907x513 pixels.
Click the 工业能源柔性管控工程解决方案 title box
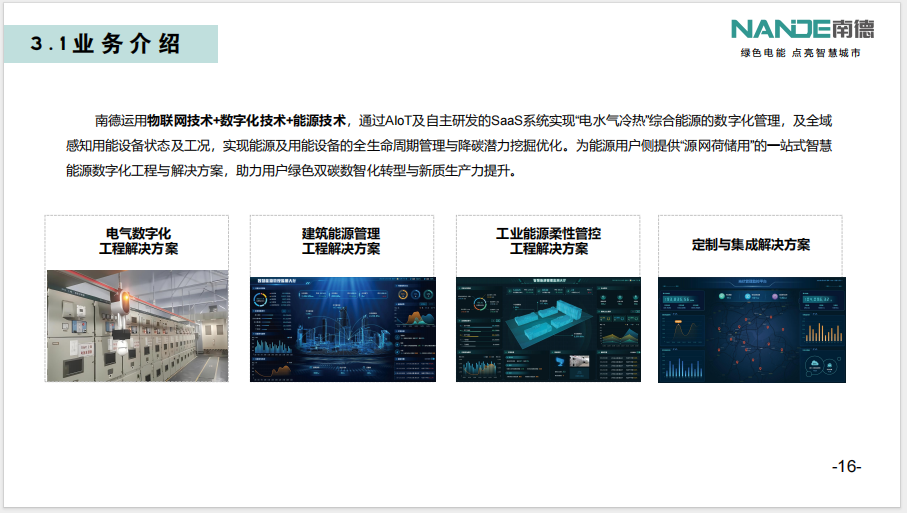click(x=548, y=241)
